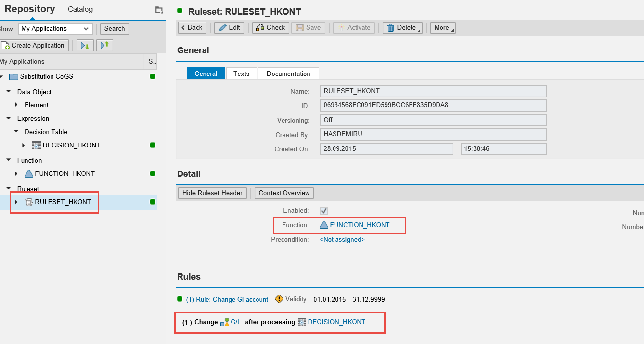Open the Catalog tab

tap(80, 9)
